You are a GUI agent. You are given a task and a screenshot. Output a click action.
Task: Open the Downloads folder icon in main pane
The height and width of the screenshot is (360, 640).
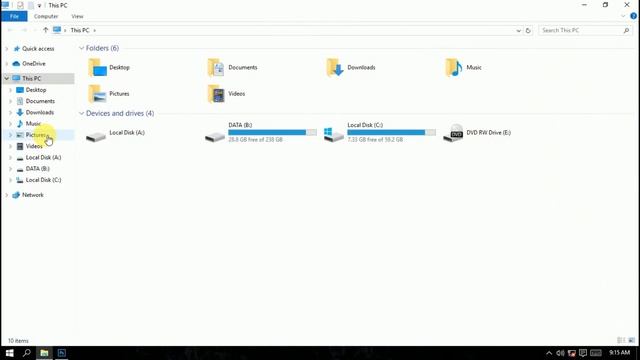(335, 67)
